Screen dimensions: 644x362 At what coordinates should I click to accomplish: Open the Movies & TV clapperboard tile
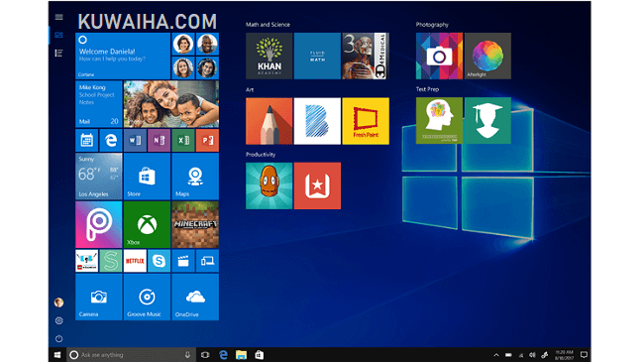tap(183, 261)
